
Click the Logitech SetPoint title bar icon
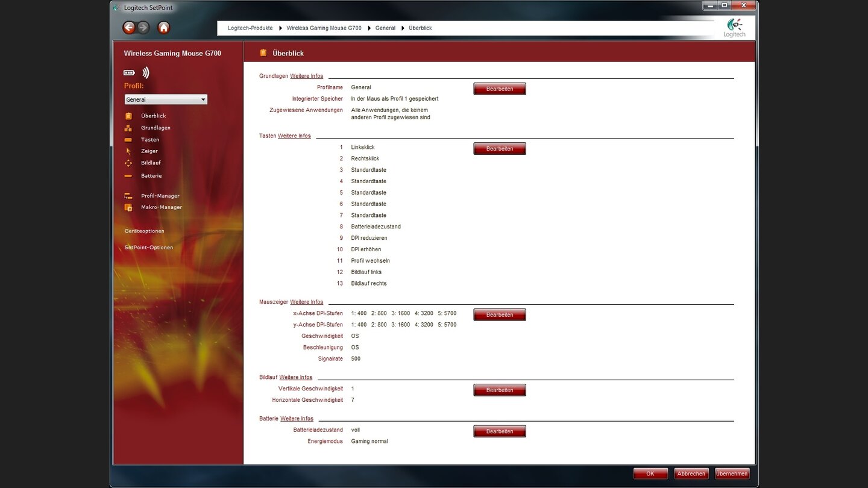point(116,8)
